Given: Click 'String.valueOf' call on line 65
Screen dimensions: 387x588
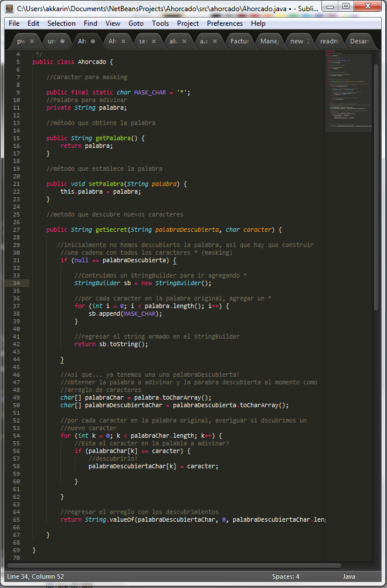Looking at the screenshot, I should click(110, 520).
